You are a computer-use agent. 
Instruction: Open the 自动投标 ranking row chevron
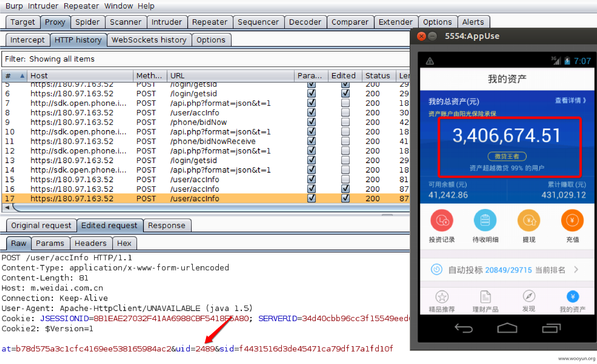point(576,269)
